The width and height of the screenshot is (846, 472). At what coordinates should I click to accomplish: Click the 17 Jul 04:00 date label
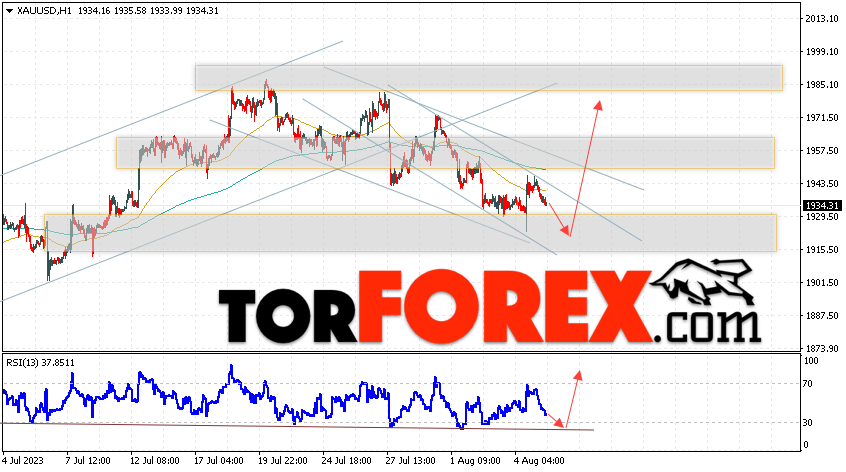point(219,461)
